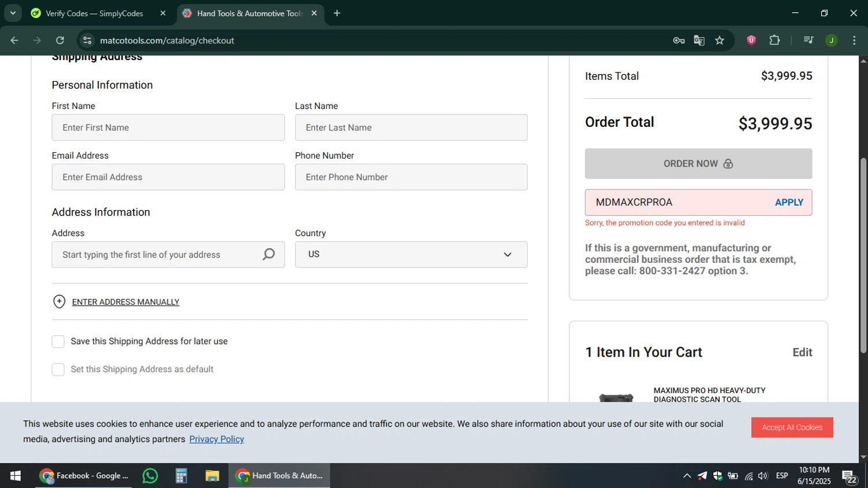This screenshot has height=488, width=868.
Task: Click the browser back arrow
Action: click(14, 41)
